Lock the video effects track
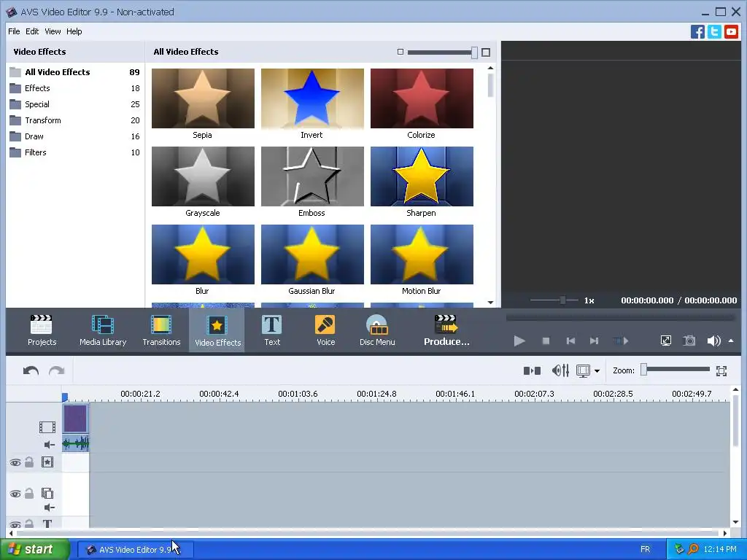Image resolution: width=747 pixels, height=560 pixels. coord(29,462)
